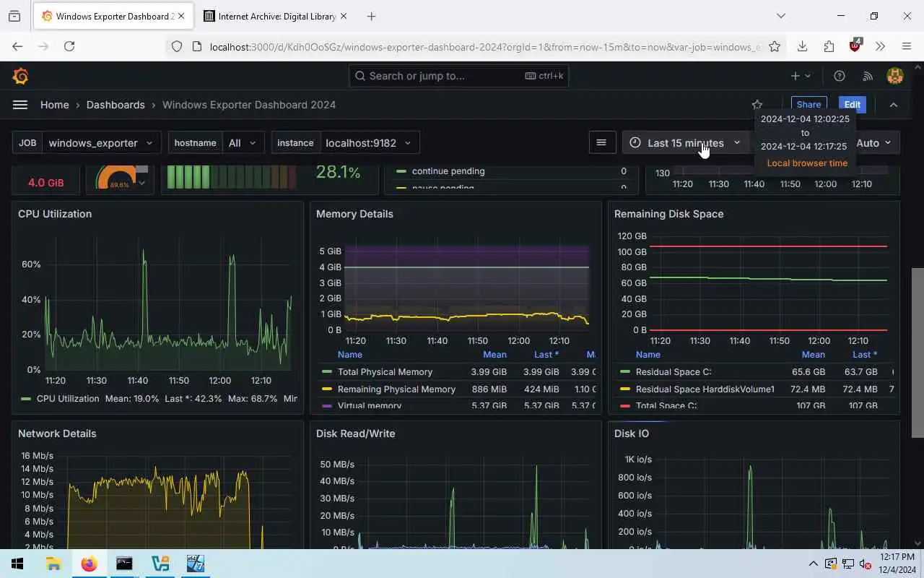
Task: Open the Grafana home logo
Action: point(20,76)
